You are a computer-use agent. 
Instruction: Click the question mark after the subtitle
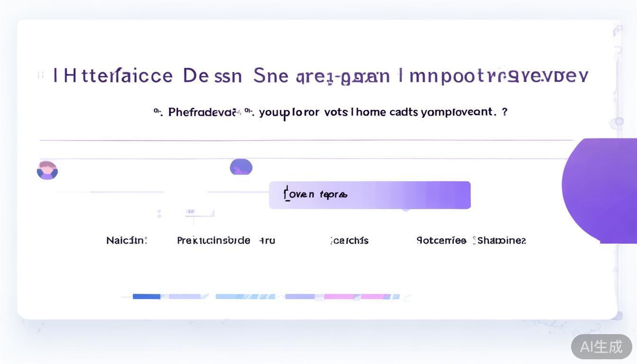click(x=504, y=112)
